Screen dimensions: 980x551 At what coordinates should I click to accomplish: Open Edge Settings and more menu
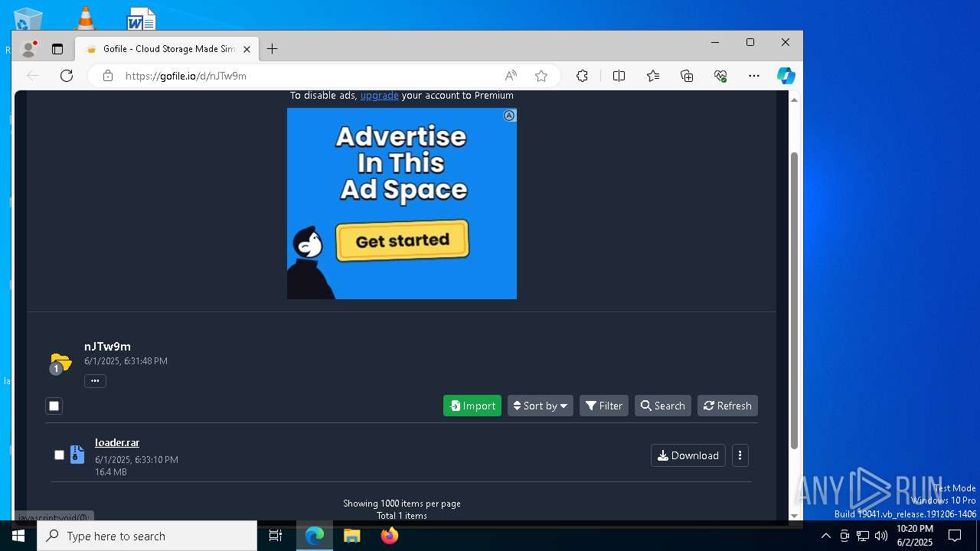[754, 76]
